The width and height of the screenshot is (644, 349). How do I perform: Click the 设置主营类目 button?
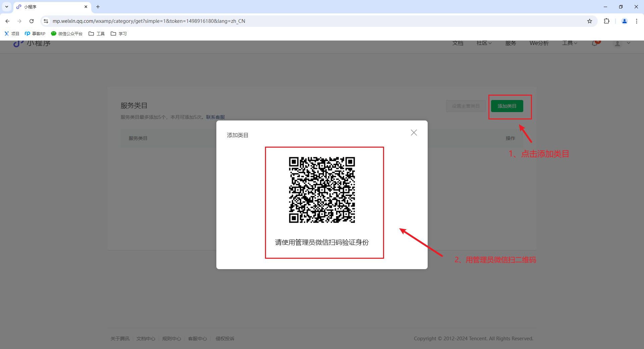click(x=466, y=106)
